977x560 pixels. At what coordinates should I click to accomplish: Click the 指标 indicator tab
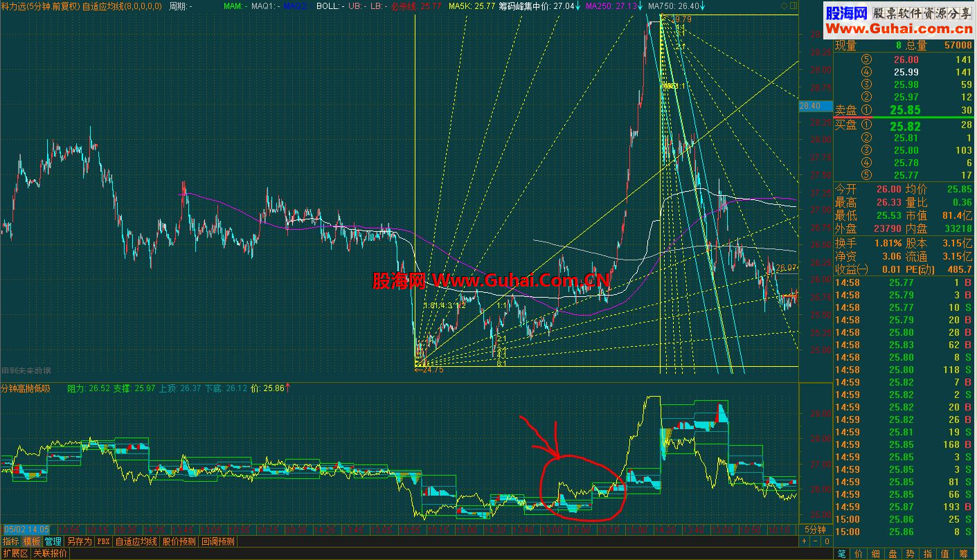[x=11, y=541]
